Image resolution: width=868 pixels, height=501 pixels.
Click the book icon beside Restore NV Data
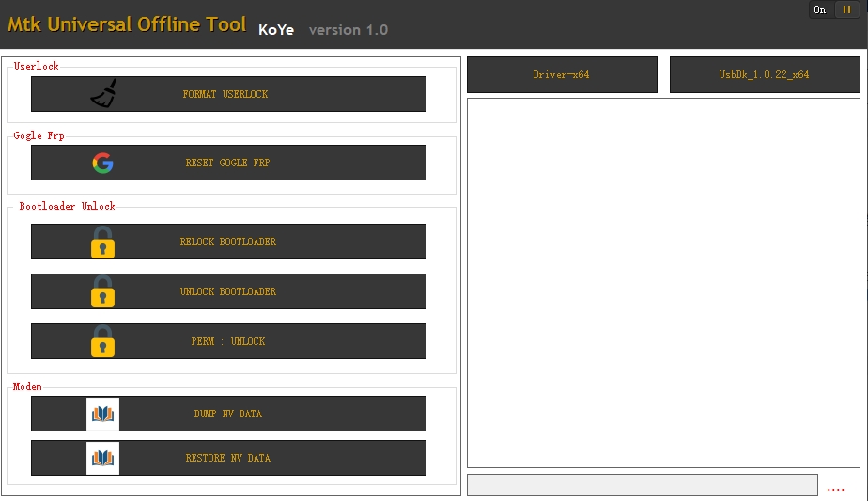click(103, 458)
